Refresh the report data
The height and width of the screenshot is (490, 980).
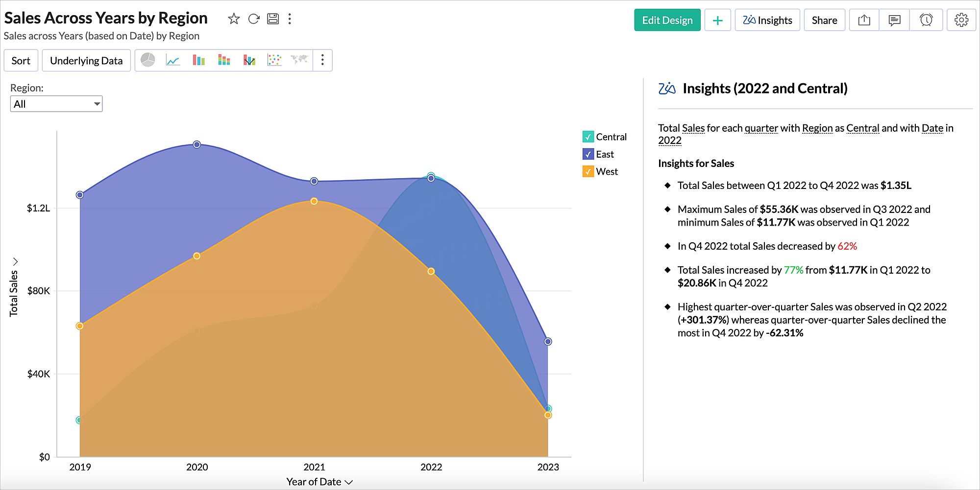254,19
